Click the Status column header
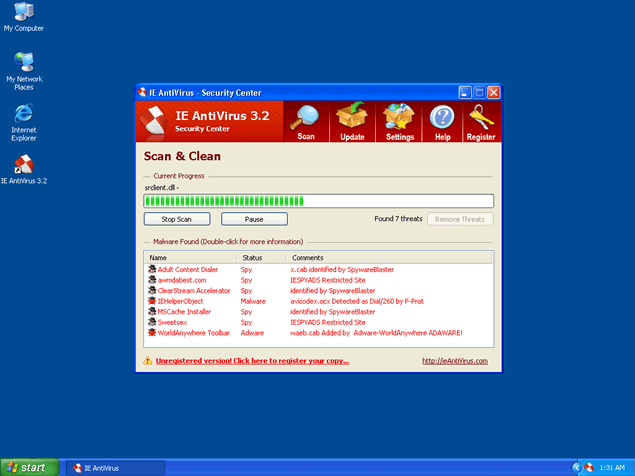This screenshot has width=635, height=476. click(x=256, y=258)
